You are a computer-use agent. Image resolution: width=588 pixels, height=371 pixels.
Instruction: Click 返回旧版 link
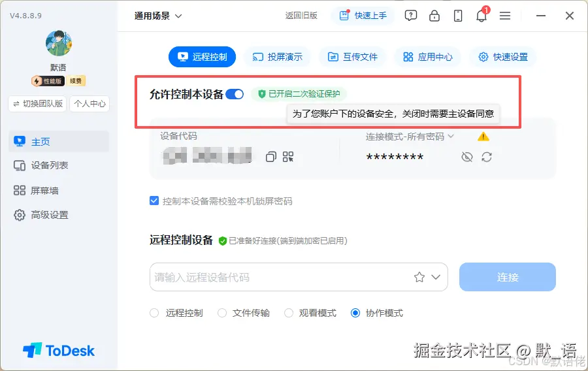301,16
